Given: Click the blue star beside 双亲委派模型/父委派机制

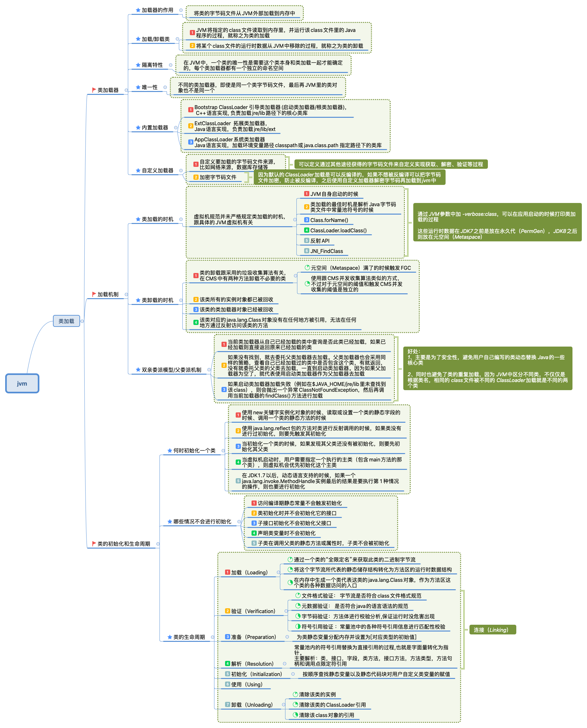Looking at the screenshot, I should click(138, 370).
